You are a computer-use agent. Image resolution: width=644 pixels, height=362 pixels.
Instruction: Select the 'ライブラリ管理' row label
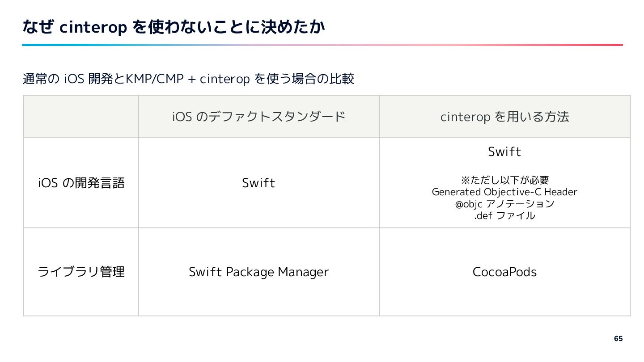[x=81, y=272]
